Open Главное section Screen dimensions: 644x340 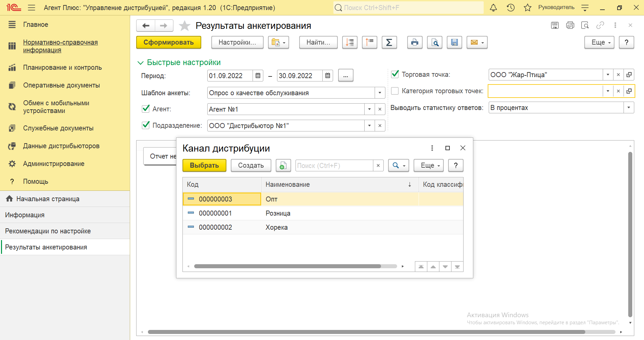pyautogui.click(x=36, y=24)
